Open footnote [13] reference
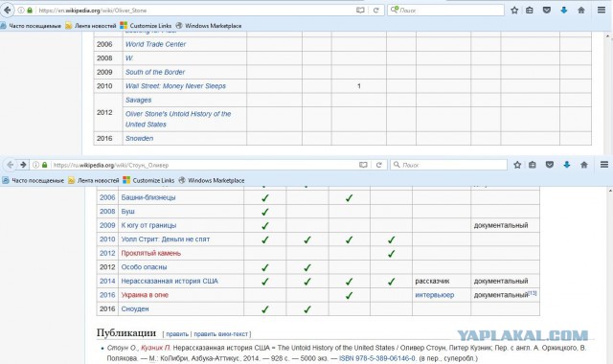Image resolution: width=613 pixels, height=364 pixels. (533, 293)
